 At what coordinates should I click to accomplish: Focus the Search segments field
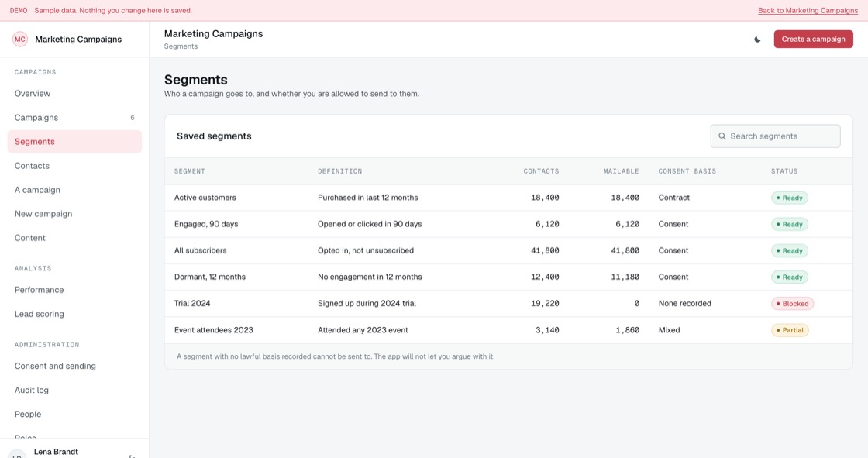775,136
